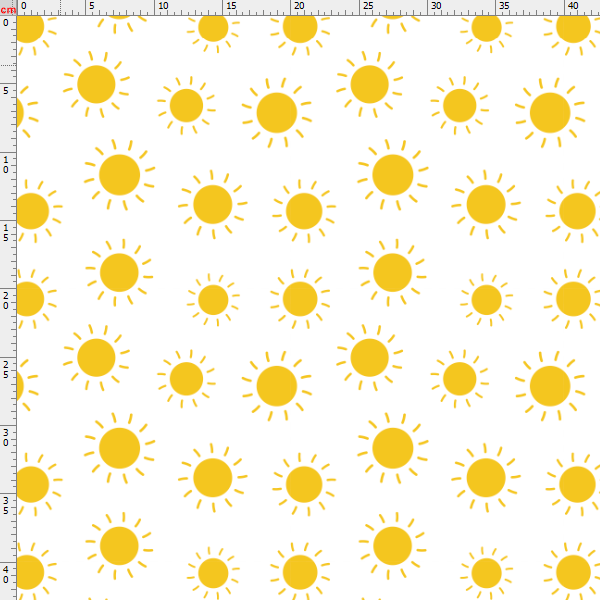Click the 35 mark on the vertical ruler
The width and height of the screenshot is (600, 600).
click(x=6, y=505)
